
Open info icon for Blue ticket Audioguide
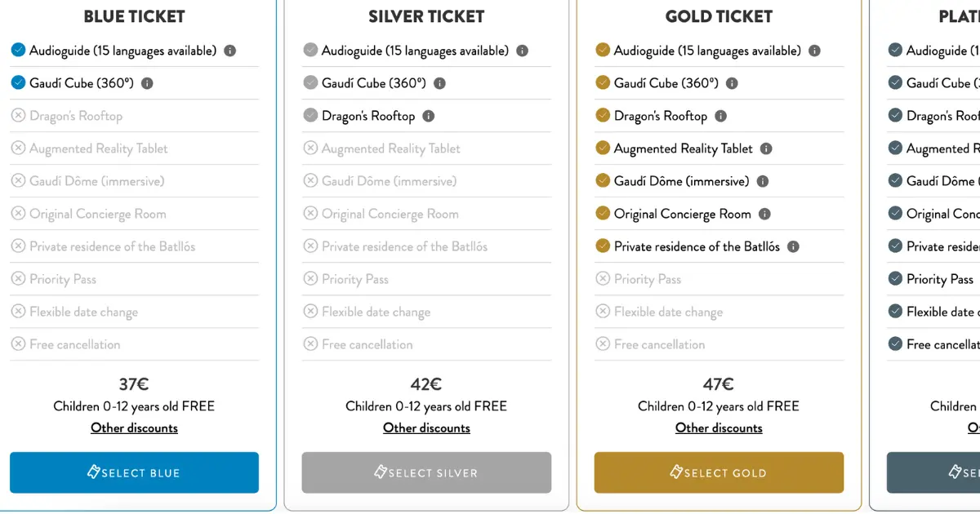(x=230, y=51)
